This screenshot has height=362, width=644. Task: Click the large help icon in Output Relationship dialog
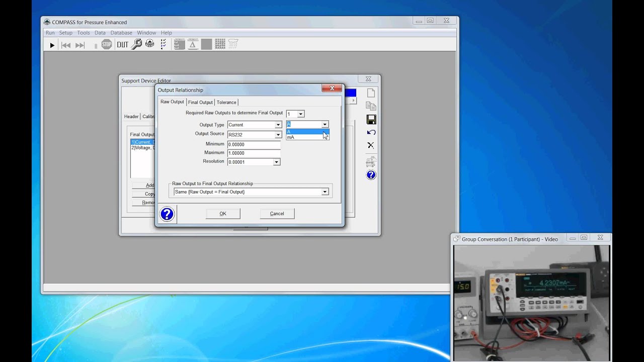pos(167,214)
